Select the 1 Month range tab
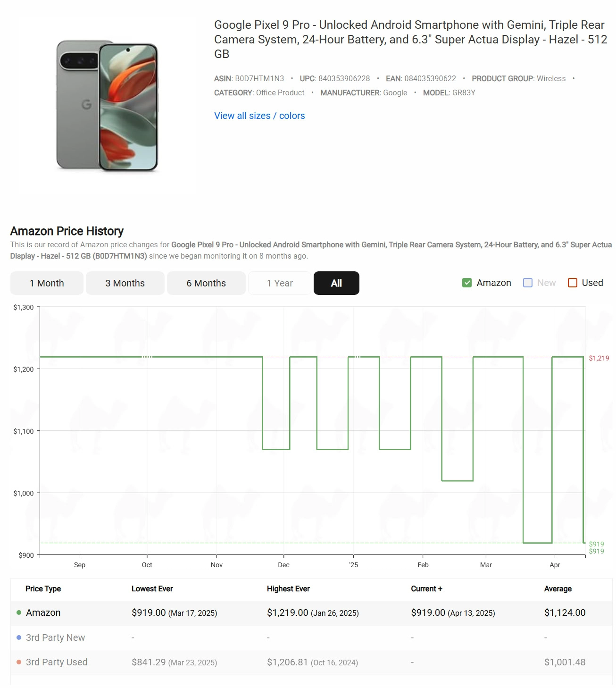616x688 pixels. pyautogui.click(x=47, y=283)
